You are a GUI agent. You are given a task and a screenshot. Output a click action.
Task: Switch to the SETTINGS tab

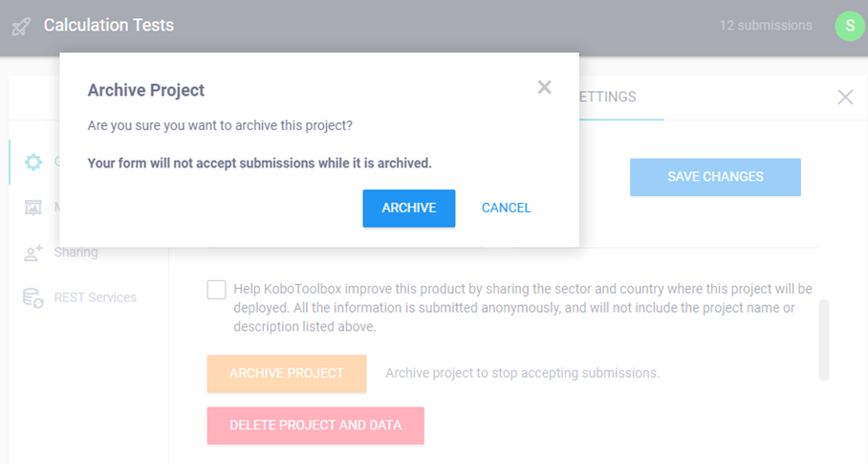tap(607, 97)
